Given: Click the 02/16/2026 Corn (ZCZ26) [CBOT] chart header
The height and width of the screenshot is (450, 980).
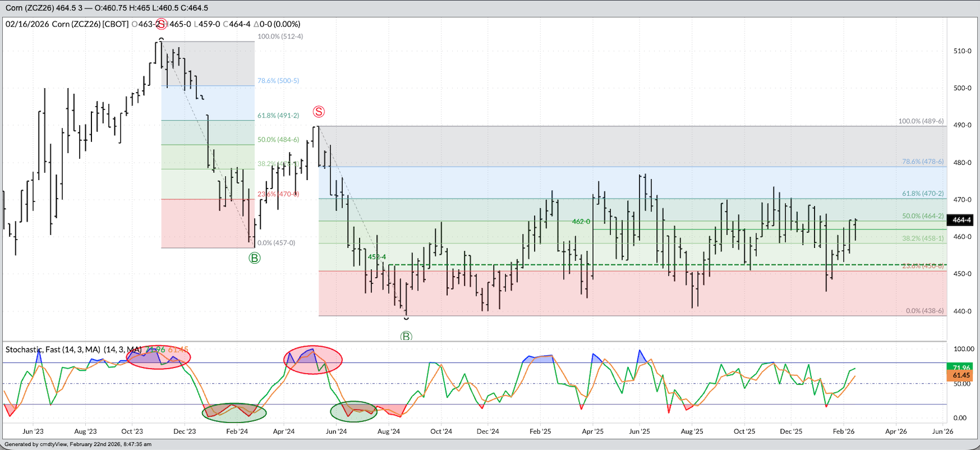Looking at the screenshot, I should tap(67, 24).
